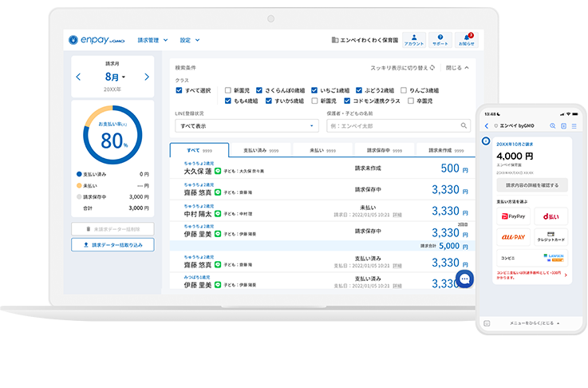
Task: Tap keyboard icon at phone bottom
Action: point(487,323)
